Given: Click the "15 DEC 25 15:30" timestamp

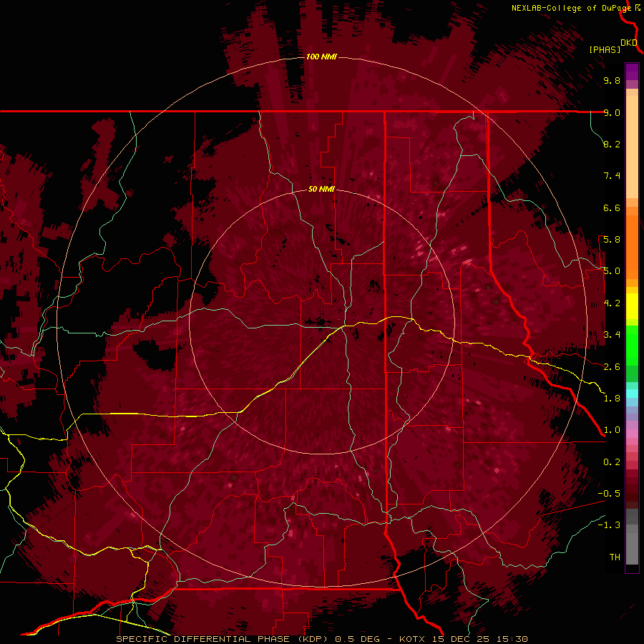Looking at the screenshot, I should click(x=479, y=639).
